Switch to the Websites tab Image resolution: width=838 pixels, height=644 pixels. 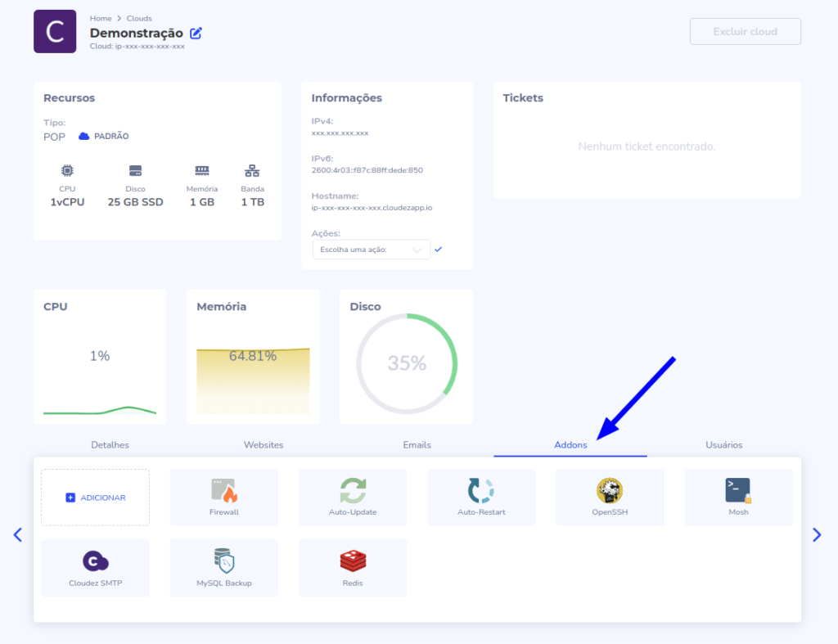click(x=264, y=445)
